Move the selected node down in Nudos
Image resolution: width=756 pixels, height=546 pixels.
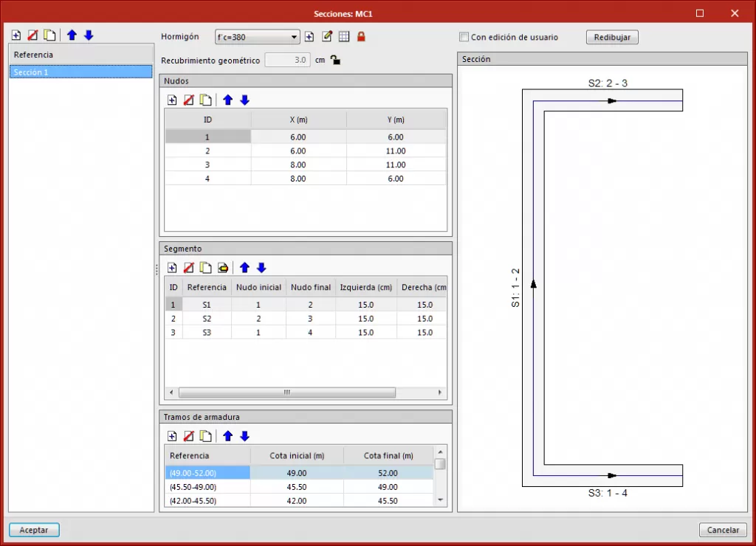(x=245, y=100)
